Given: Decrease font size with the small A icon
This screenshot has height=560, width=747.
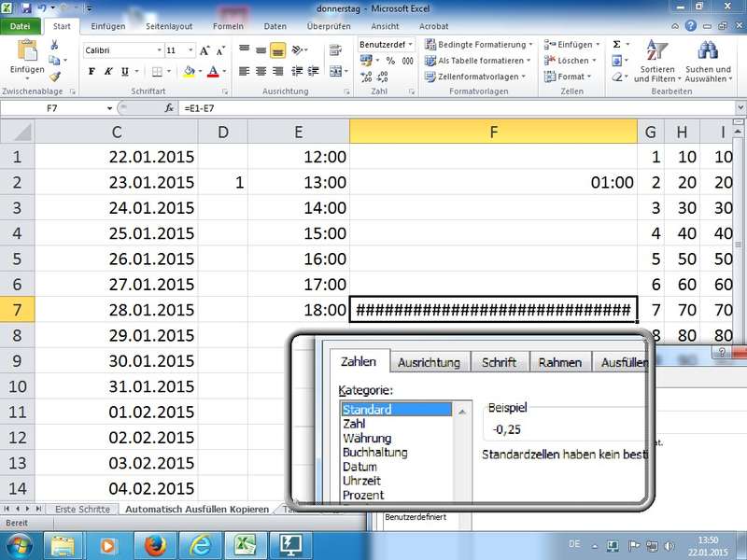Looking at the screenshot, I should pyautogui.click(x=220, y=51).
